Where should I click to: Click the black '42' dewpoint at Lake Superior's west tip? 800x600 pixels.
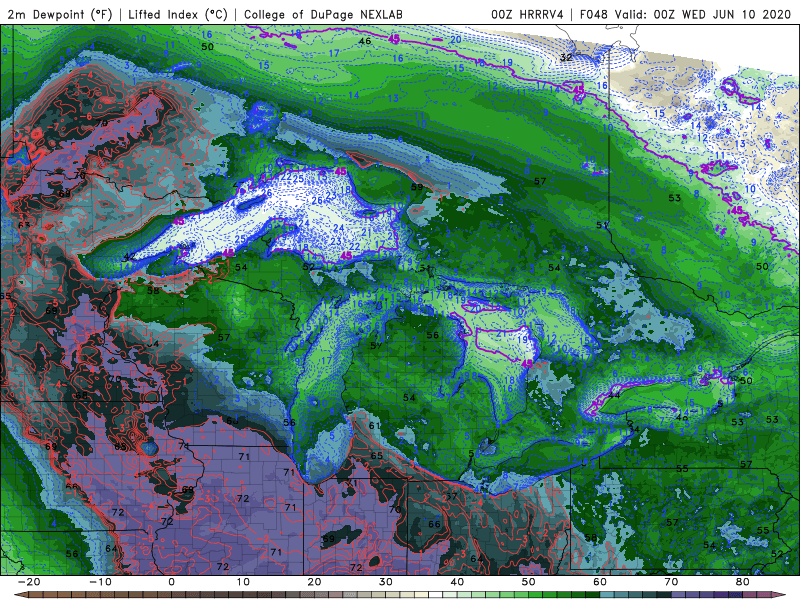[130, 257]
